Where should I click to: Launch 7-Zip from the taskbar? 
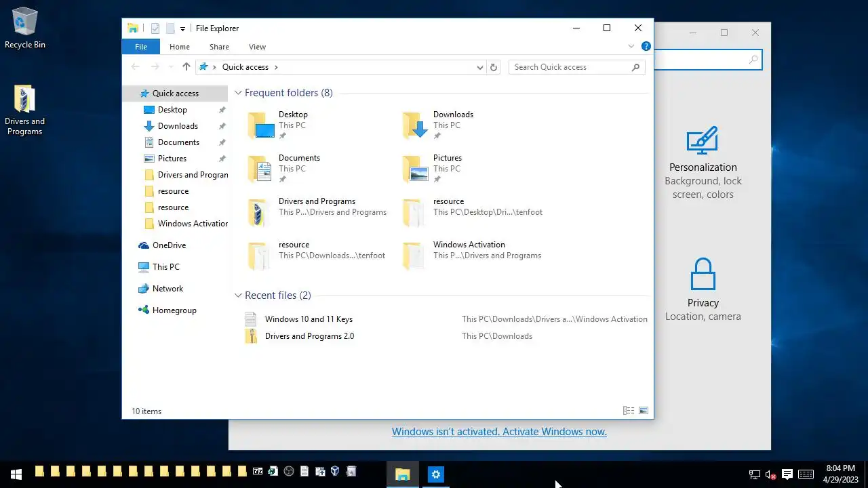click(x=258, y=472)
